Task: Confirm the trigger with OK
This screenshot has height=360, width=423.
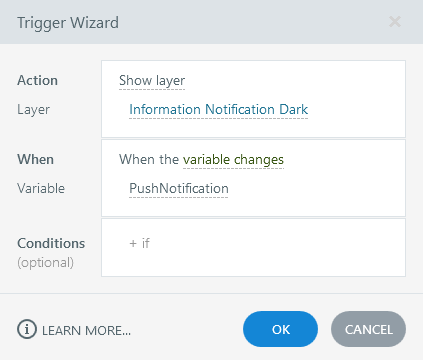Action: click(280, 329)
